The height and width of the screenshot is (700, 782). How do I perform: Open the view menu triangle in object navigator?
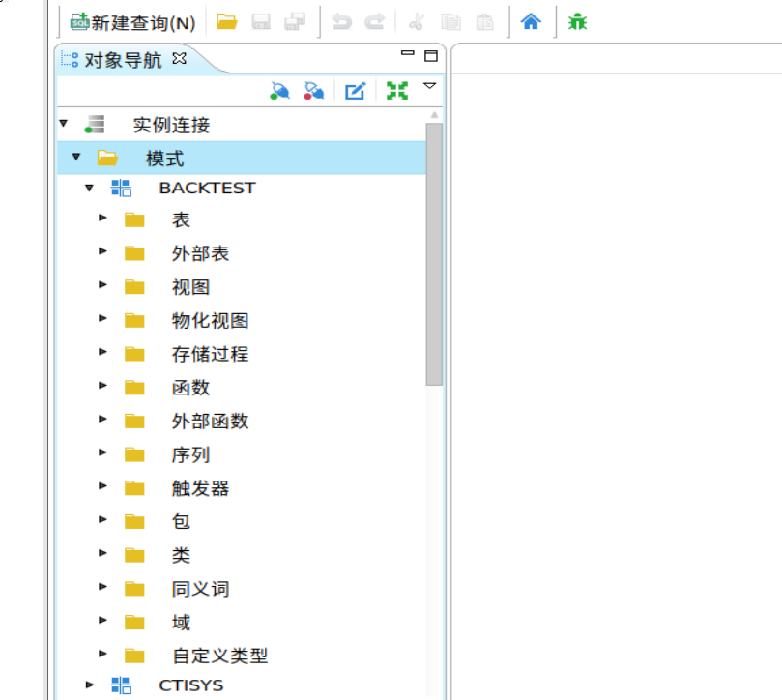(429, 87)
